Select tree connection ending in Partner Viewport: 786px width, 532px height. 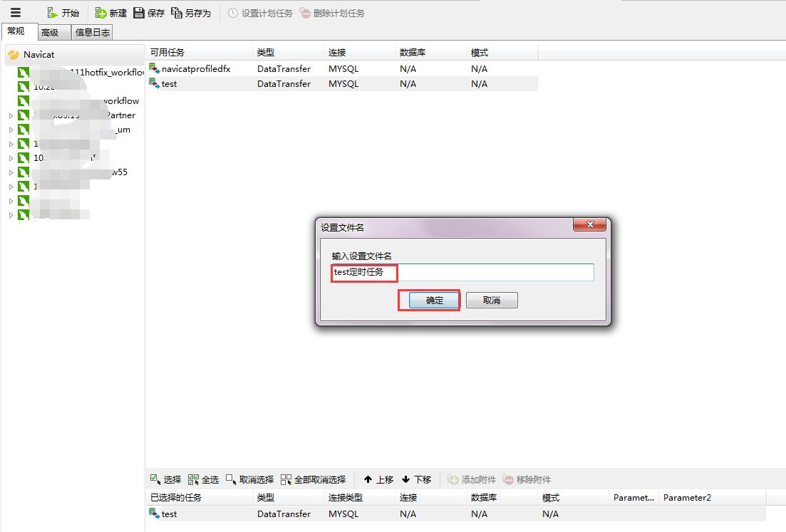point(76,115)
